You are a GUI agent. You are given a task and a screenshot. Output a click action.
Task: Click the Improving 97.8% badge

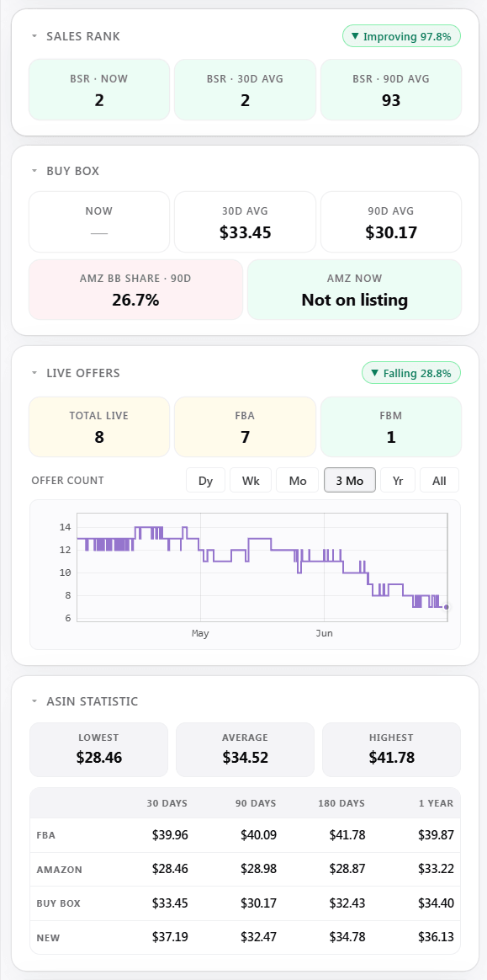coord(401,36)
